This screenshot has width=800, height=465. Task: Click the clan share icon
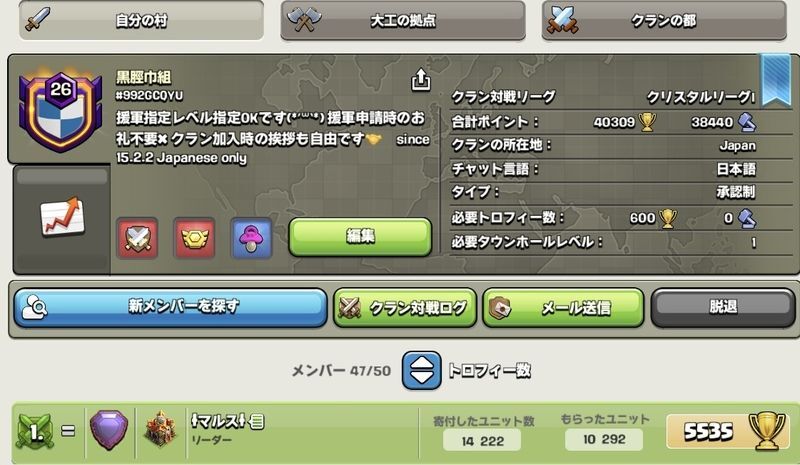[x=420, y=80]
